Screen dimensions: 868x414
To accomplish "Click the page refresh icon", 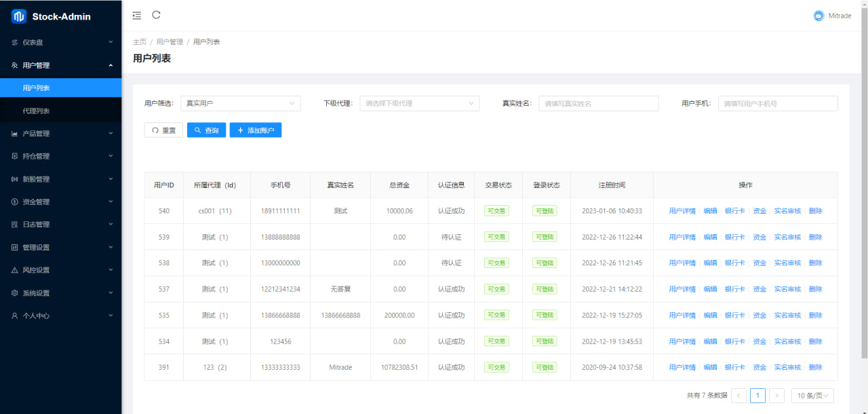I will point(157,15).
